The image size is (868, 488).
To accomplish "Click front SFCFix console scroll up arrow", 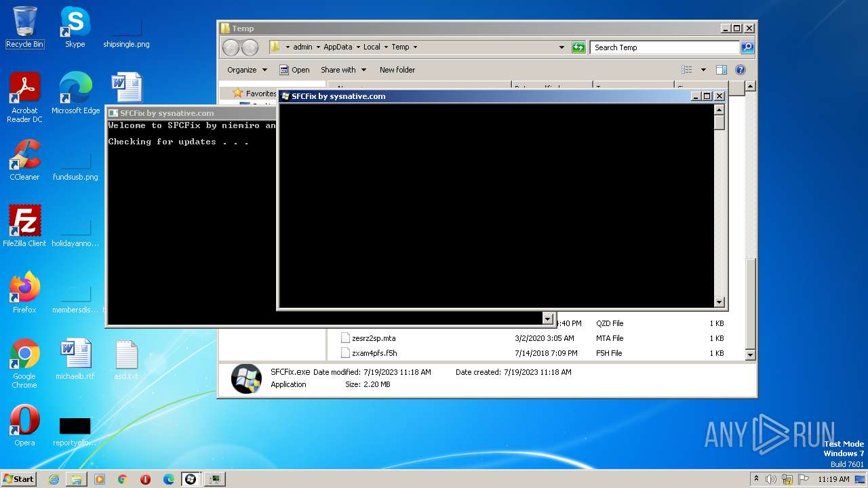I will pyautogui.click(x=719, y=109).
